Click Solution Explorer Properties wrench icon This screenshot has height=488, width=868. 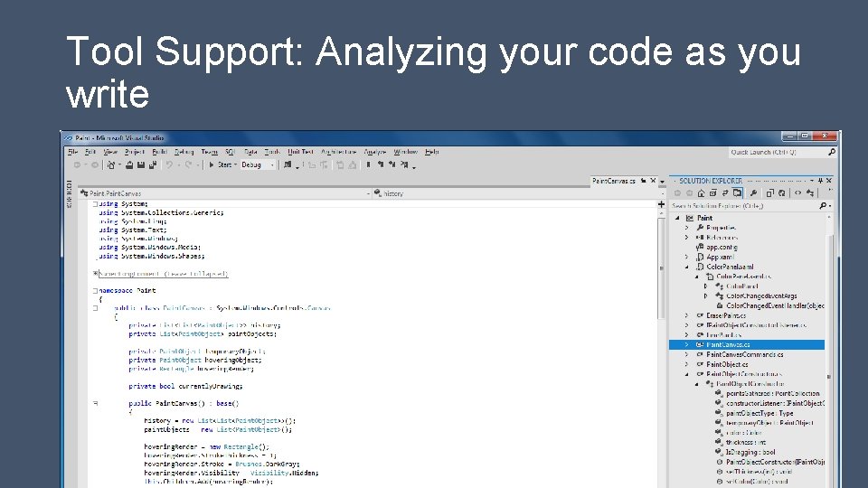click(x=753, y=193)
